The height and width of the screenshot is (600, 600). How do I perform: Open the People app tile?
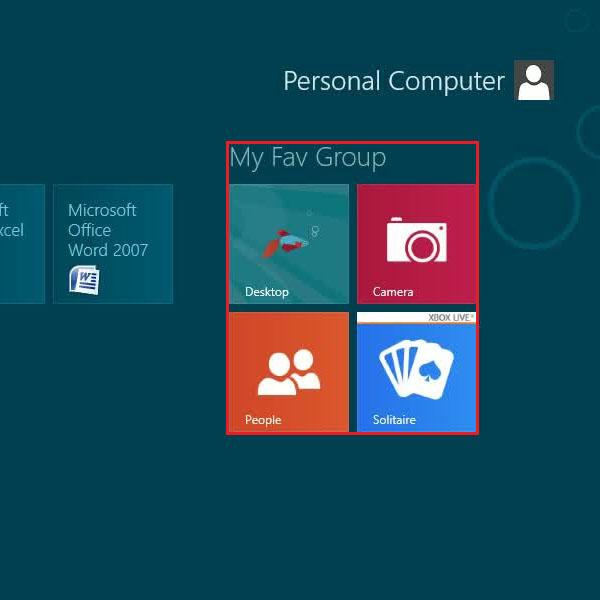289,372
